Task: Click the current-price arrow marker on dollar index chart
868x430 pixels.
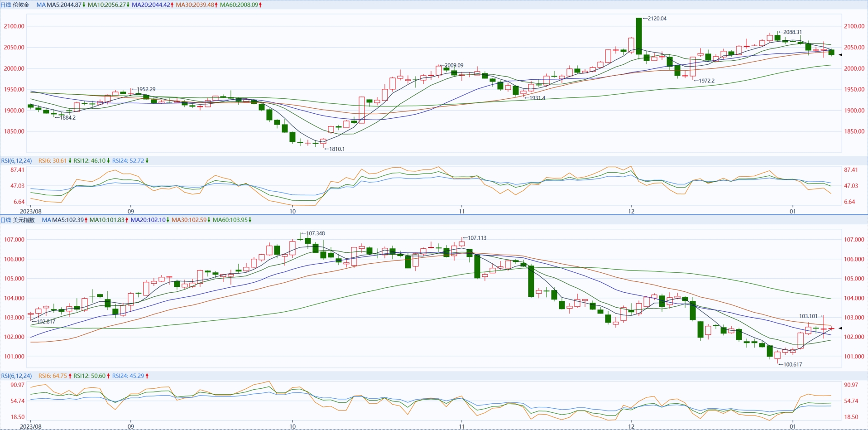Action: pos(840,328)
